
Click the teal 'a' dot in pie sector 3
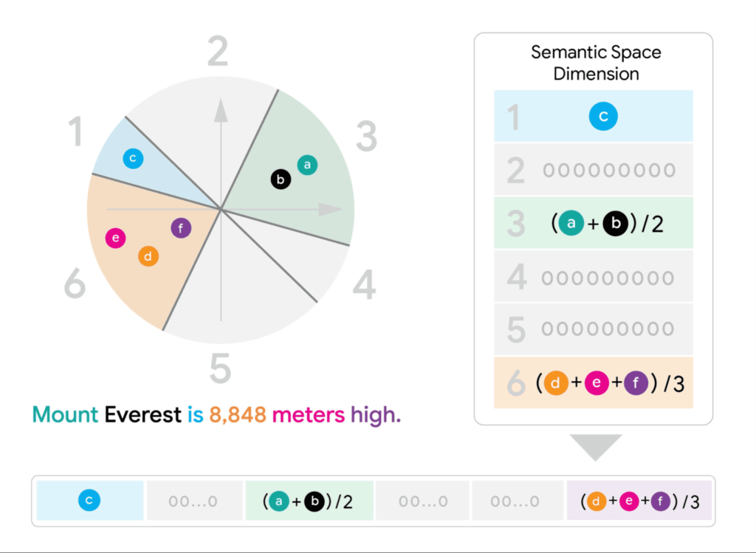click(307, 165)
